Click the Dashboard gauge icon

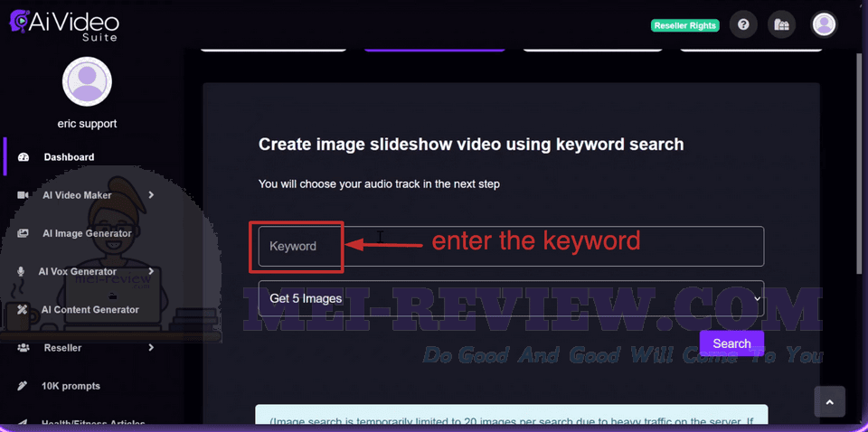24,157
